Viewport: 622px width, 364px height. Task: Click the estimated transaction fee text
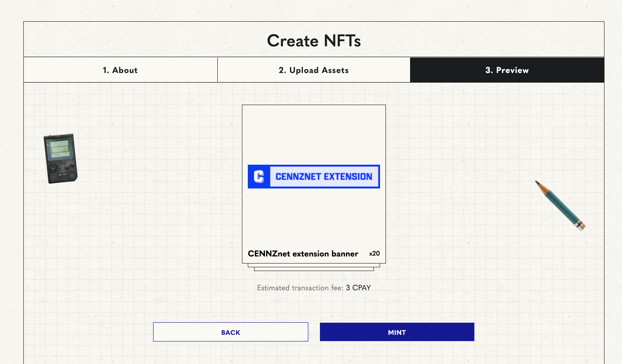(x=314, y=288)
